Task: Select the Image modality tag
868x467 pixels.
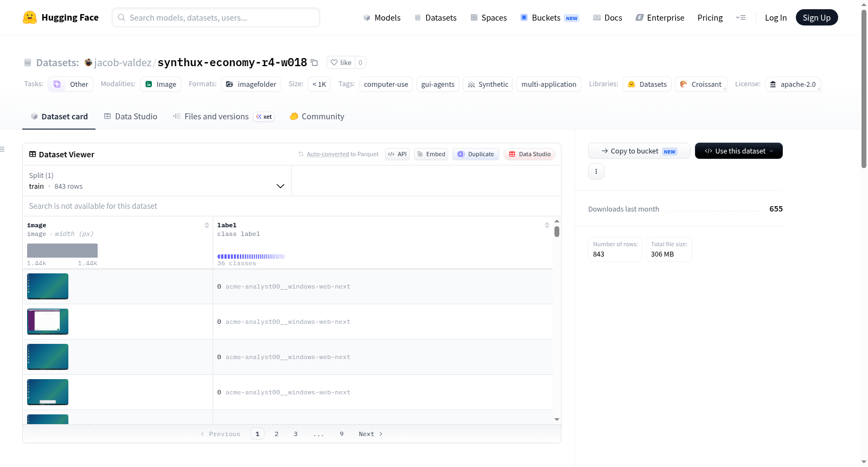Action: tap(161, 84)
